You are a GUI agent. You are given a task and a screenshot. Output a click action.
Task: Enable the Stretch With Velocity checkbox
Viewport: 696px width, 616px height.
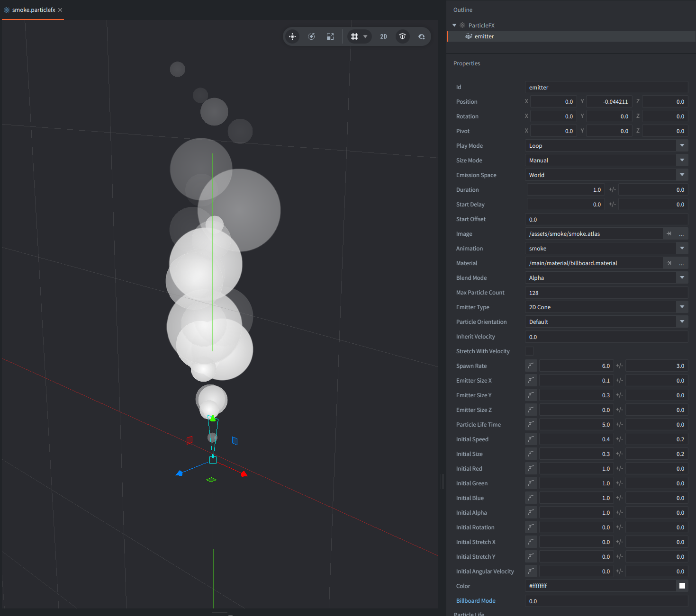pyautogui.click(x=529, y=351)
